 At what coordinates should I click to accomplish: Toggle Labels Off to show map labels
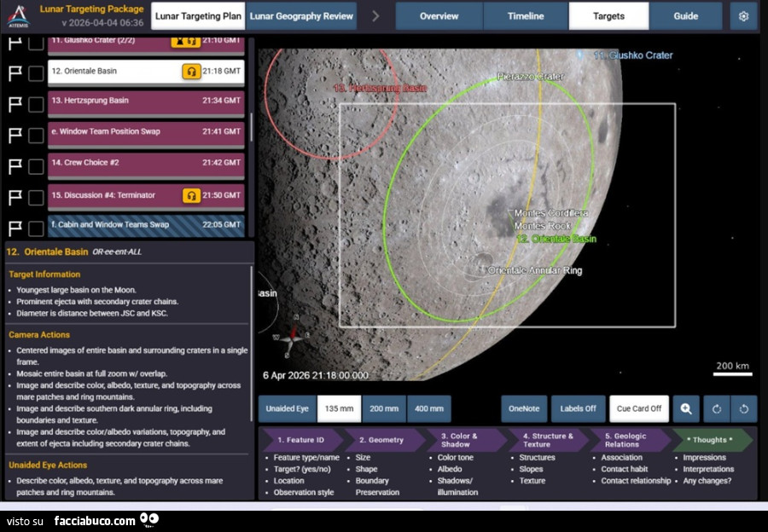tap(579, 408)
